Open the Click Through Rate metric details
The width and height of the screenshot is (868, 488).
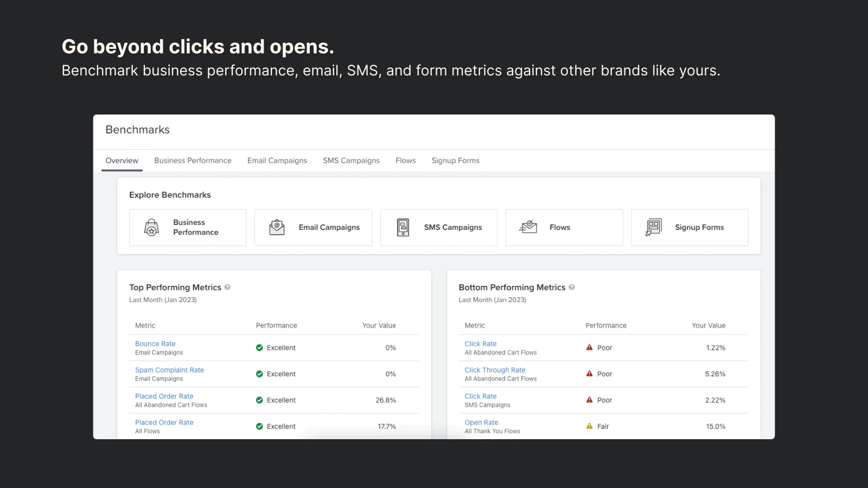click(494, 370)
